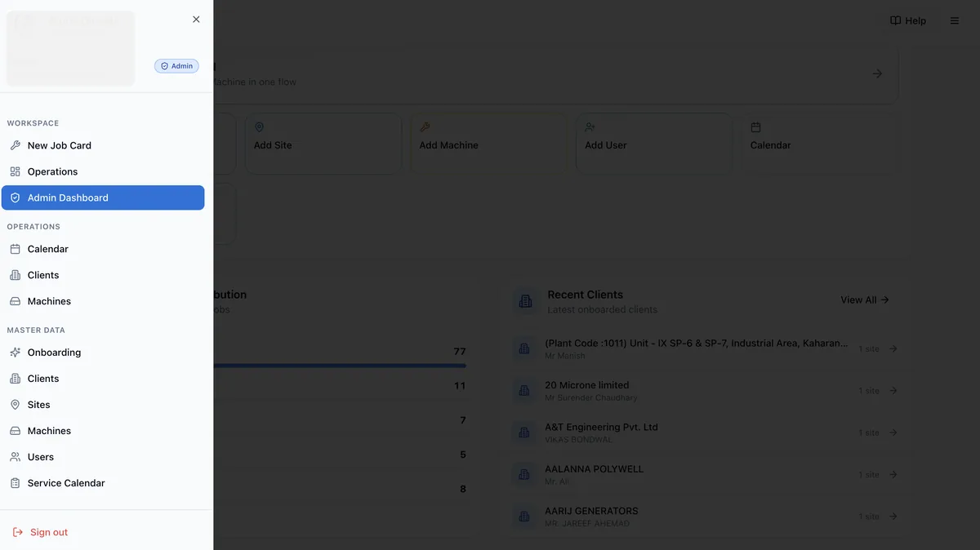This screenshot has width=980, height=550.
Task: Click the sparkles icon beside Onboarding
Action: click(x=15, y=353)
